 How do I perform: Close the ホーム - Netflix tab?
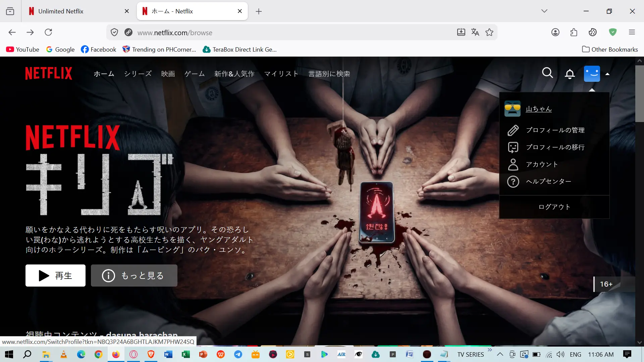240,11
